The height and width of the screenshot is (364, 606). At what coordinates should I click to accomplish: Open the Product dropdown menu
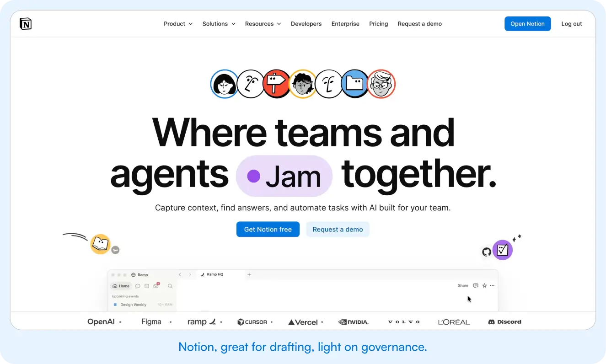tap(178, 24)
